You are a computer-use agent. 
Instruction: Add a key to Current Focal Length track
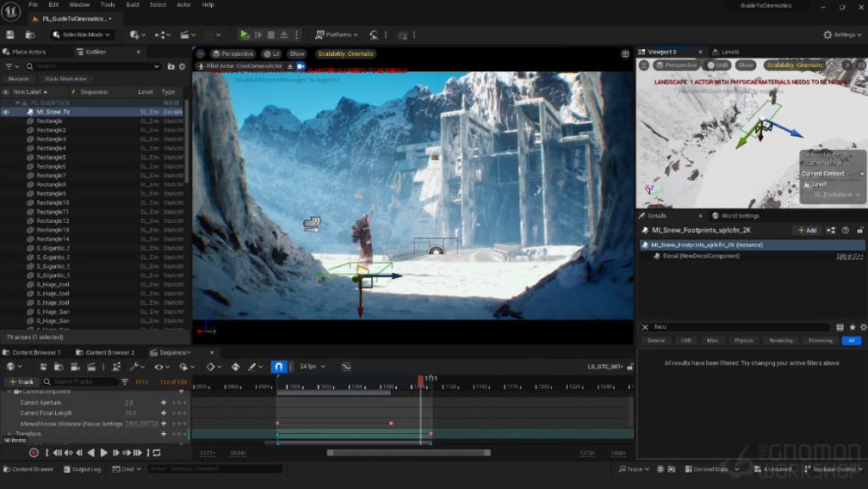pos(164,414)
